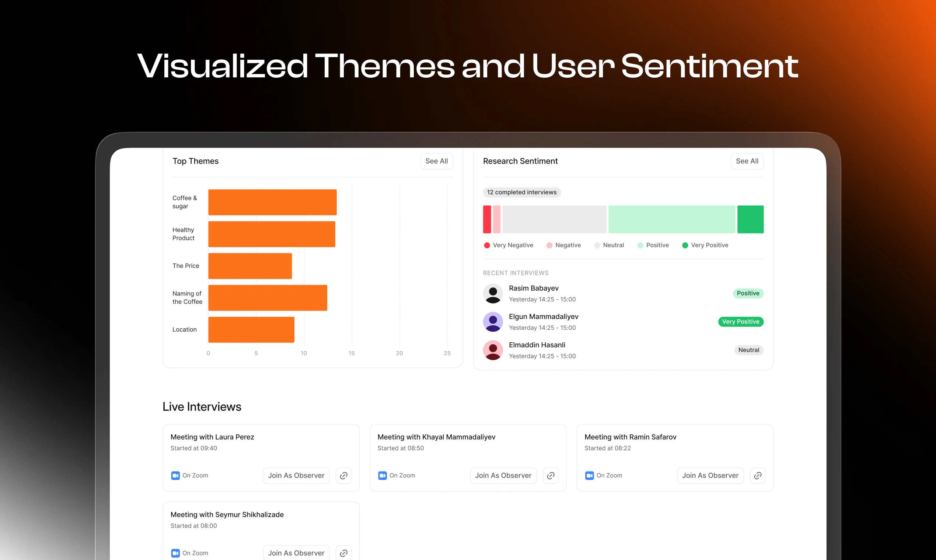See all Top Themes
Viewport: 936px width, 560px height.
point(436,161)
